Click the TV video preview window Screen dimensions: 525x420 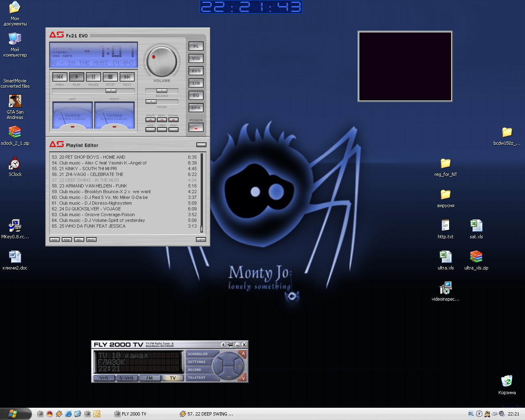click(405, 66)
